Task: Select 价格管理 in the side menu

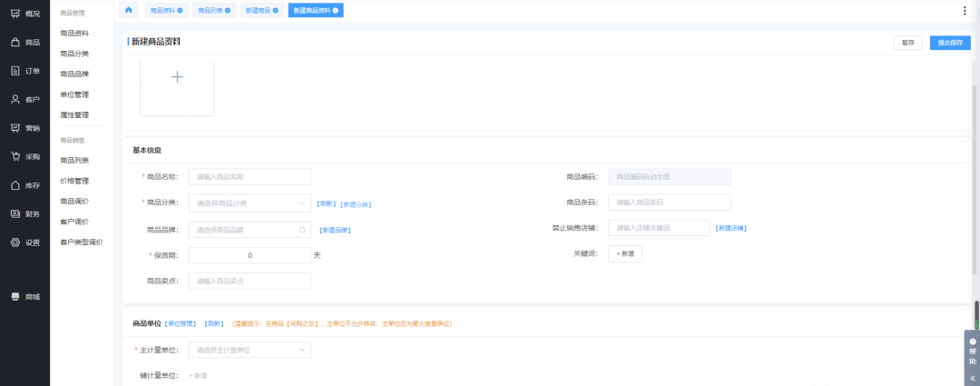Action: [x=74, y=181]
